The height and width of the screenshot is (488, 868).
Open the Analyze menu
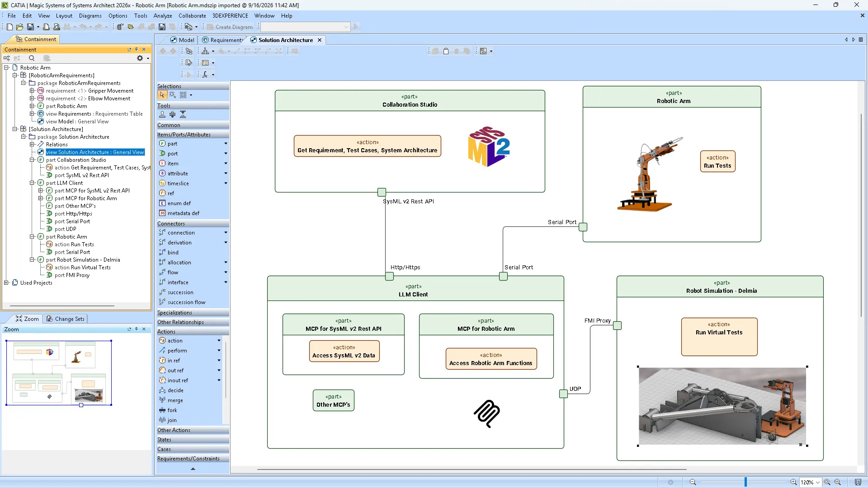click(x=163, y=16)
